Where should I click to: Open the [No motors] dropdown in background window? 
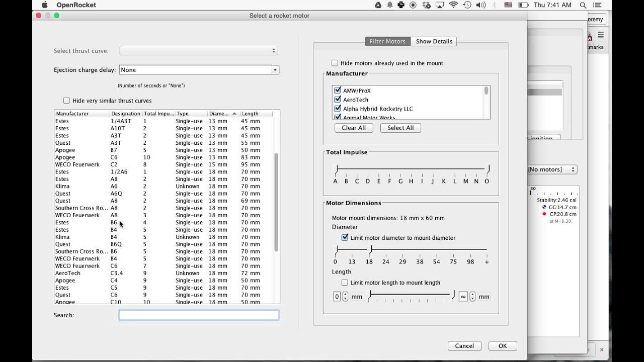point(552,169)
